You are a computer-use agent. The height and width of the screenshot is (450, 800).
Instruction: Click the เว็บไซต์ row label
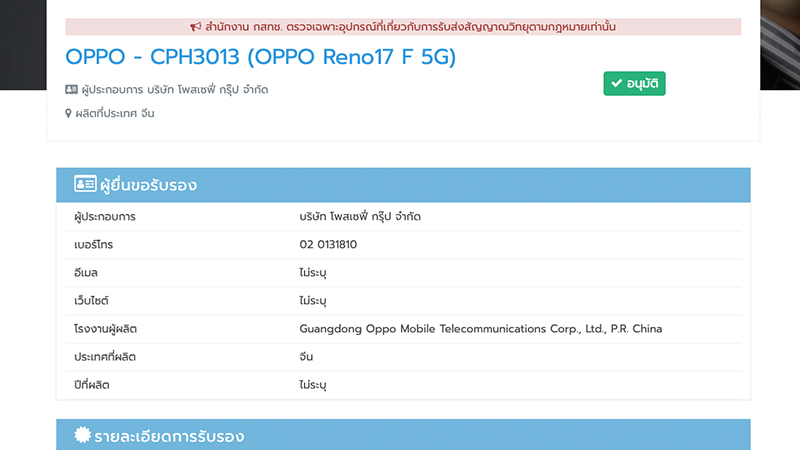pos(91,301)
